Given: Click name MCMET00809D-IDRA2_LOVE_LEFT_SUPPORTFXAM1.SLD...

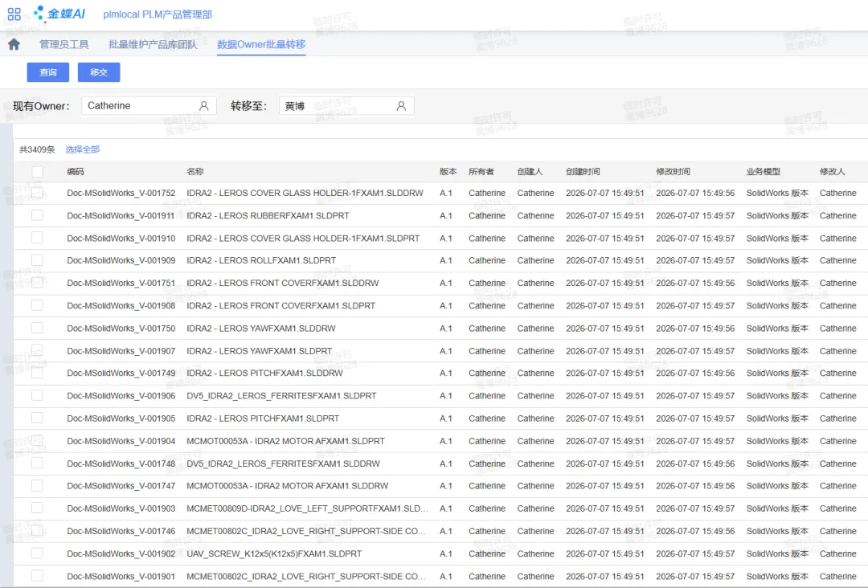Looking at the screenshot, I should point(307,508).
